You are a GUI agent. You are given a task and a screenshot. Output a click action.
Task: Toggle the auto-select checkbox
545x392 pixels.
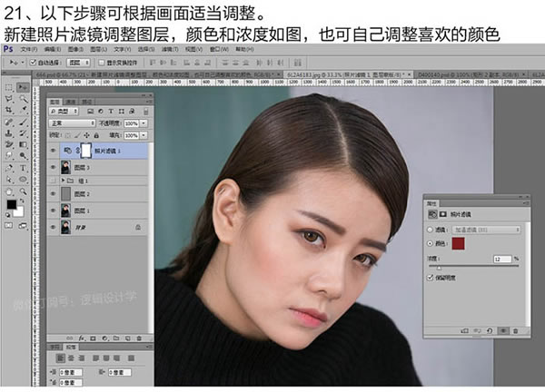(x=33, y=63)
